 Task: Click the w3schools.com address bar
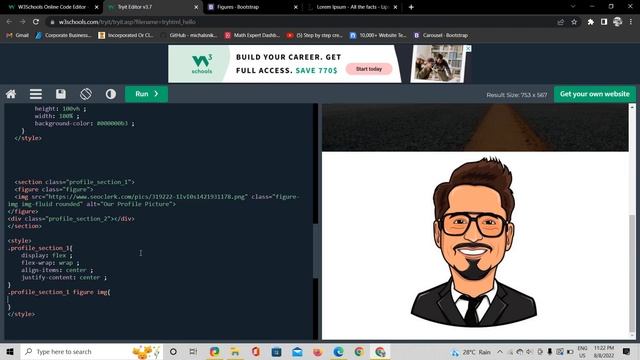pos(302,22)
